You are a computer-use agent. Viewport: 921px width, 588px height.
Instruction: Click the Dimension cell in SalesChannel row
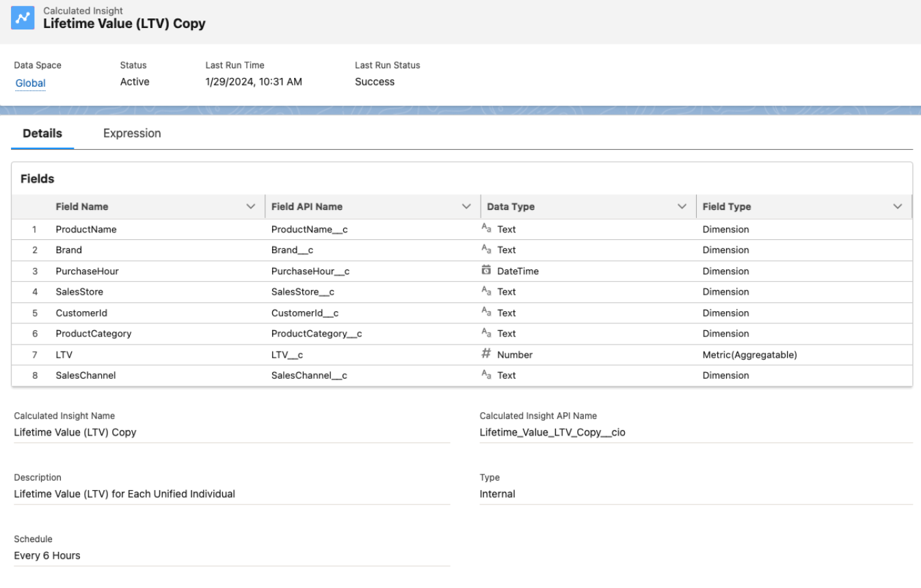pos(726,375)
